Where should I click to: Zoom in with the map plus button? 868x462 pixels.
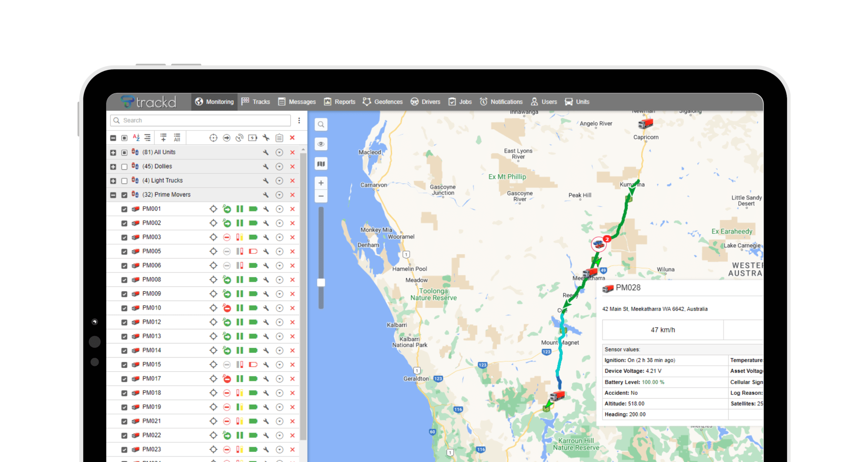pyautogui.click(x=321, y=183)
